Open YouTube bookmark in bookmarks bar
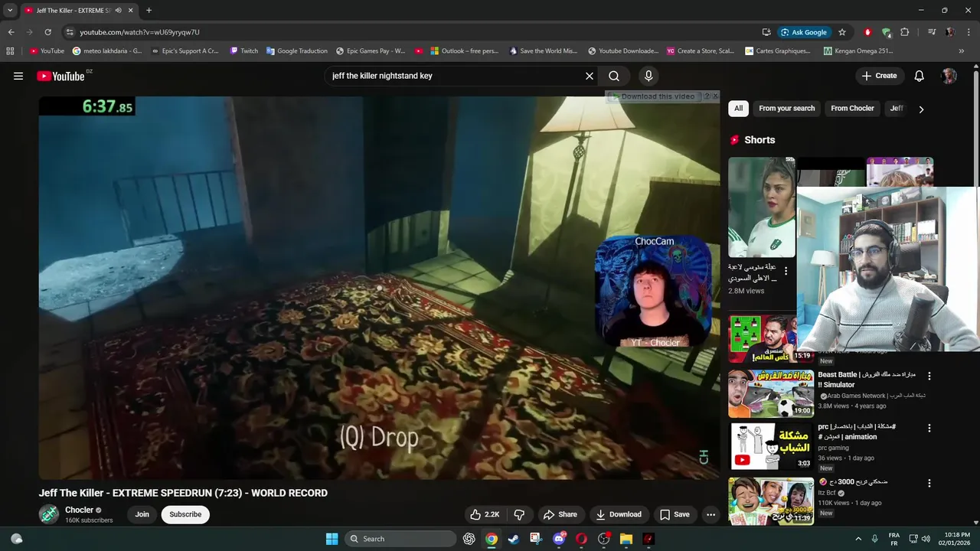Viewport: 980px width, 551px height. (47, 51)
